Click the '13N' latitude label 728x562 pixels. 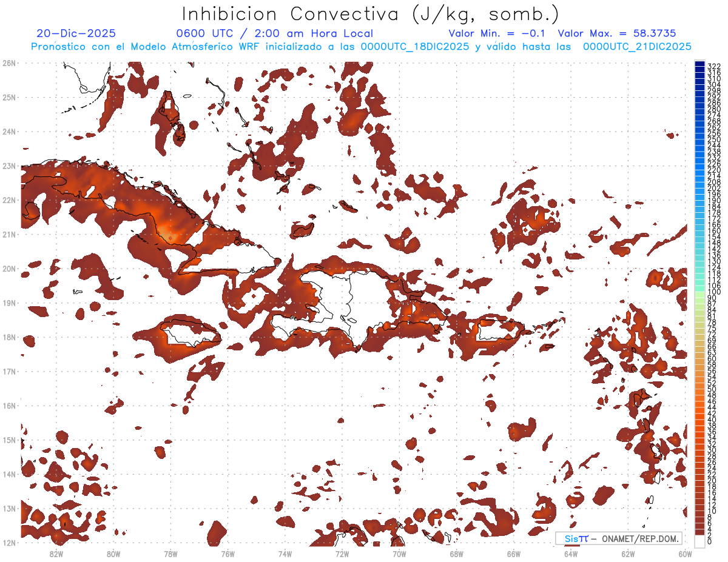coord(8,508)
